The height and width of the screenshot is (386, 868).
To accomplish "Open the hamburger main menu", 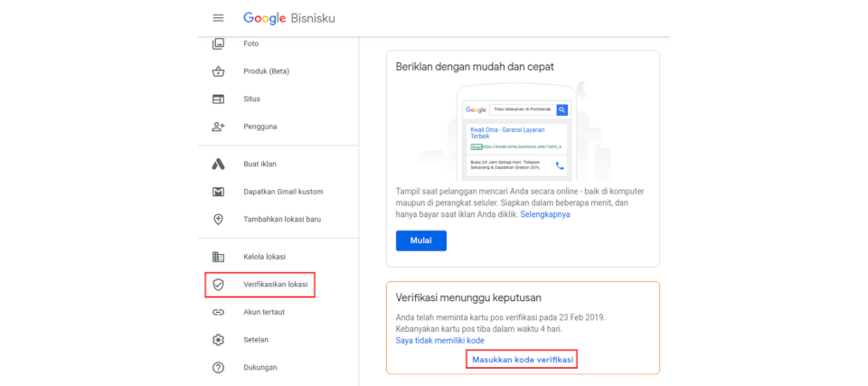I will 218,18.
